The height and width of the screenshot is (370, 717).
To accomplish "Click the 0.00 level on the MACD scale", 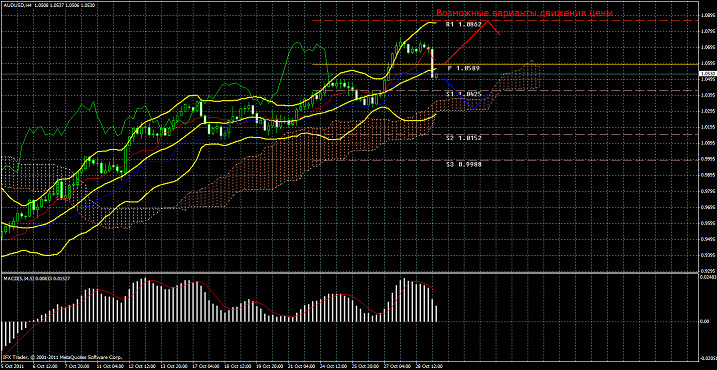I will (706, 322).
